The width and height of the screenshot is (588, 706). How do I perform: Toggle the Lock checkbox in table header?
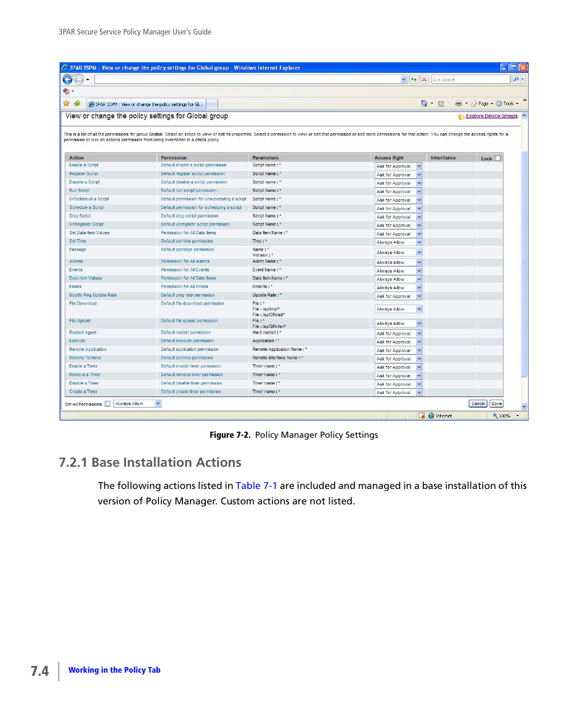pyautogui.click(x=497, y=158)
